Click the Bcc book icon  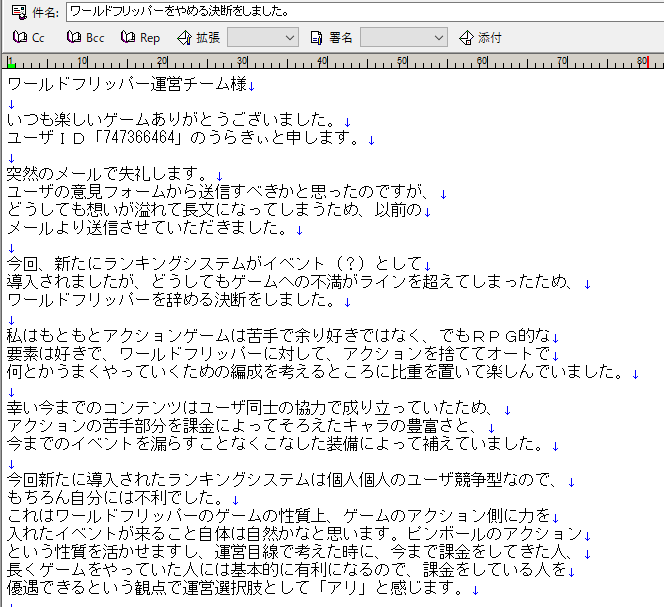click(x=74, y=37)
